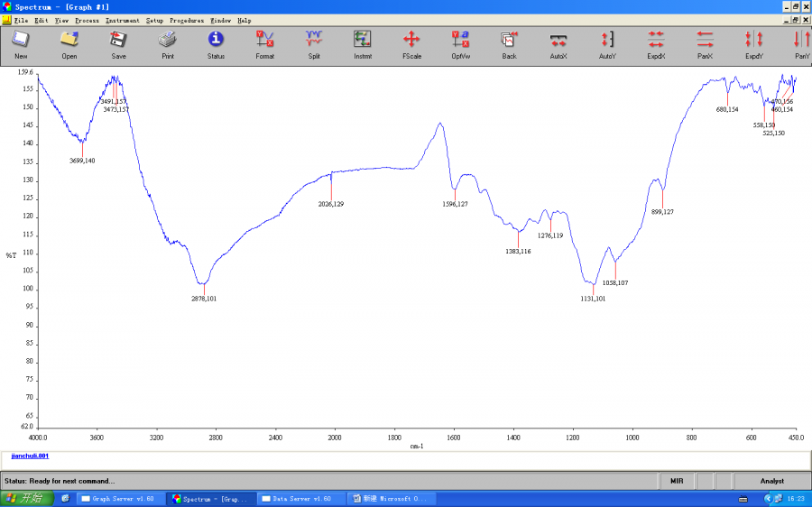
Task: Open the Procedures menu
Action: point(187,21)
